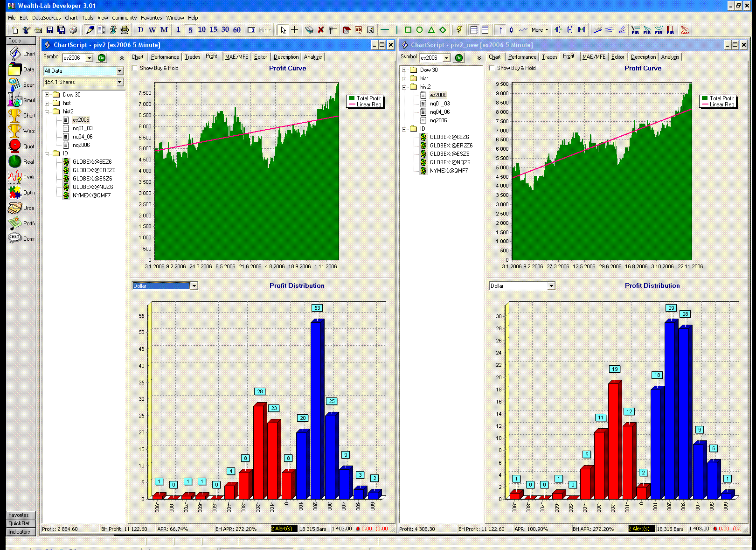The width and height of the screenshot is (756, 550).
Task: Click the red X delete icon
Action: click(321, 30)
